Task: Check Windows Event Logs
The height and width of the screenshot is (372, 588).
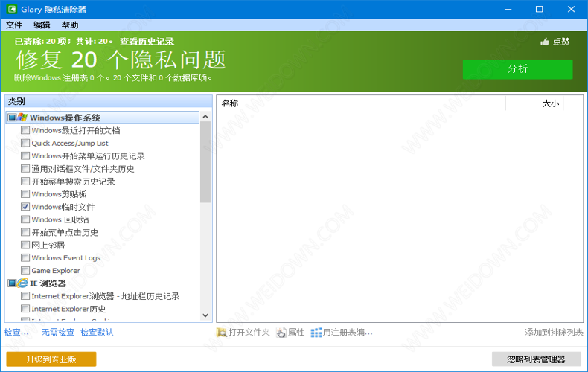Action: point(25,257)
